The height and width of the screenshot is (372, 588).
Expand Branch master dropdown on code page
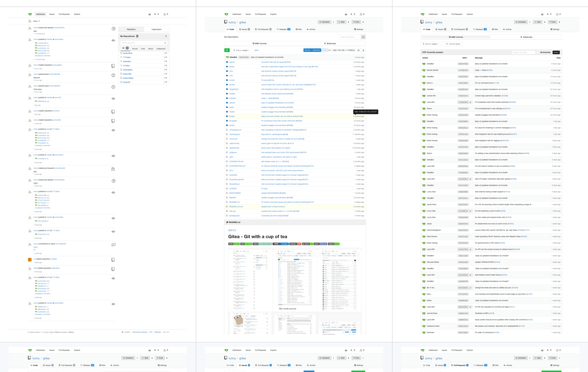(241, 50)
